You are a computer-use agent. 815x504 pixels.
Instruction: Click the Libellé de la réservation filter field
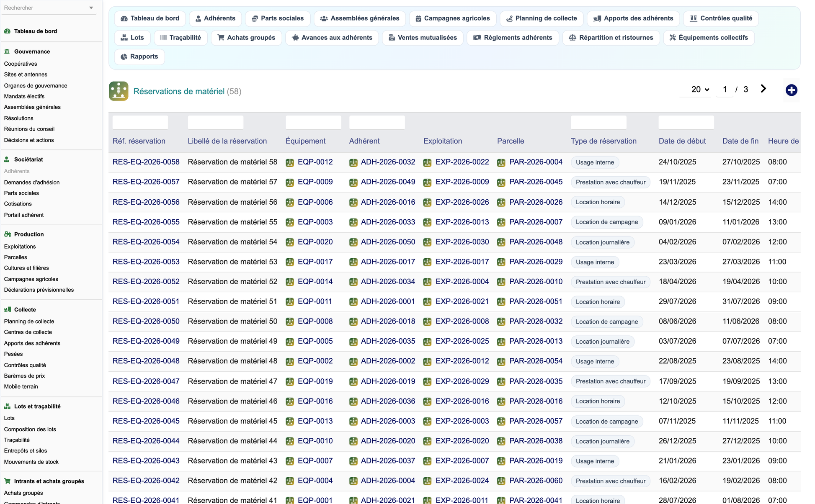[x=216, y=123]
